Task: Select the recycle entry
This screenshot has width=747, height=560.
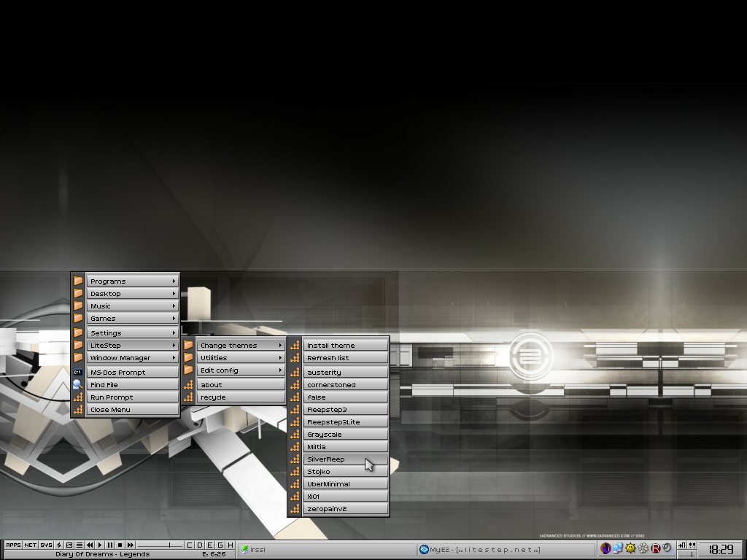Action: 241,397
